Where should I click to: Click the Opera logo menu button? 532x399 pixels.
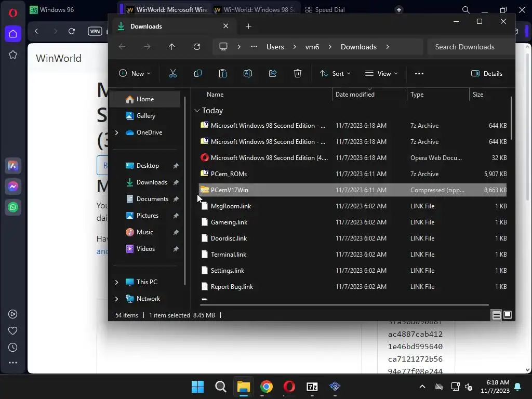pos(13,13)
